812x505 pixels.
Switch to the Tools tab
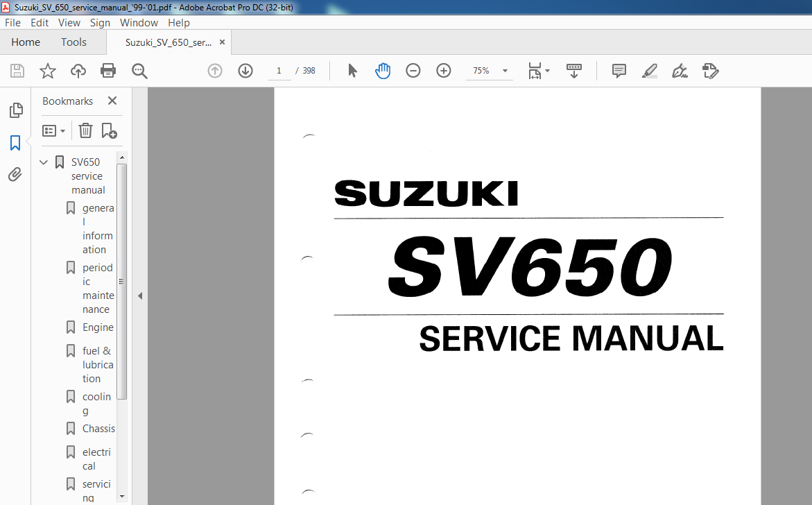click(x=74, y=42)
